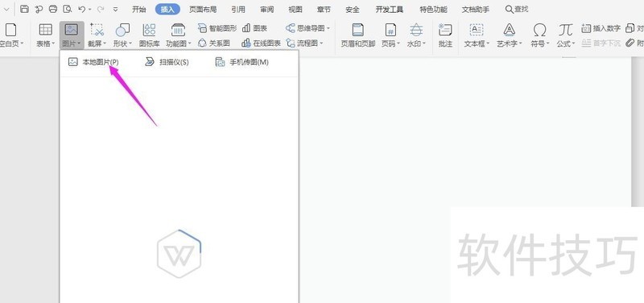Switch to the 安全 tab
This screenshot has height=303, width=644.
(353, 9)
